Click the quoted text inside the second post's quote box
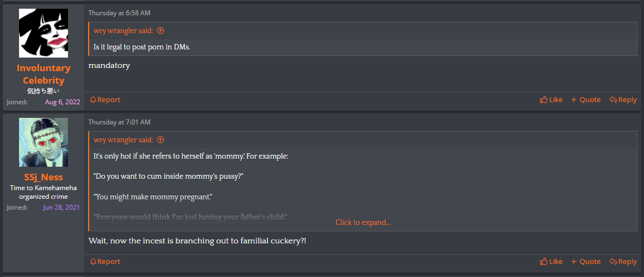Image resolution: width=644 pixels, height=277 pixels. click(x=191, y=186)
